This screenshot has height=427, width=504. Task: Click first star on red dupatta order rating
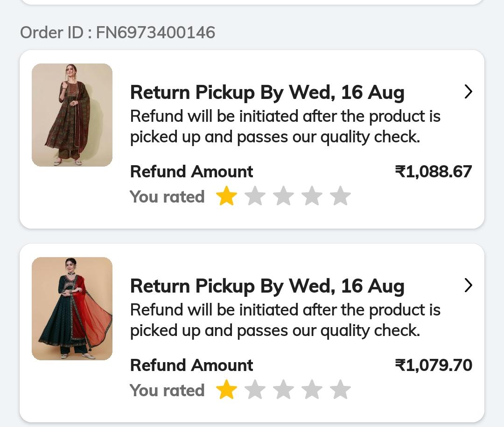pyautogui.click(x=226, y=390)
